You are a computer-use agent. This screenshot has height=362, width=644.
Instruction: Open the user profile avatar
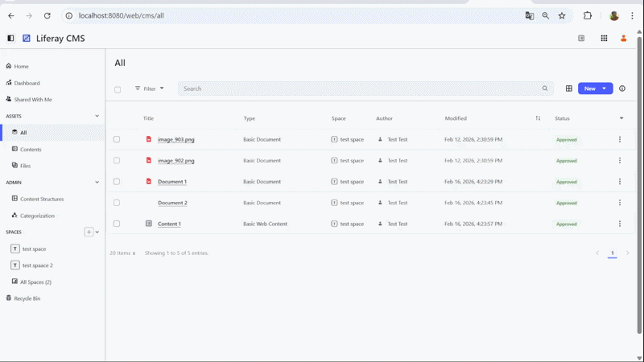pos(623,38)
